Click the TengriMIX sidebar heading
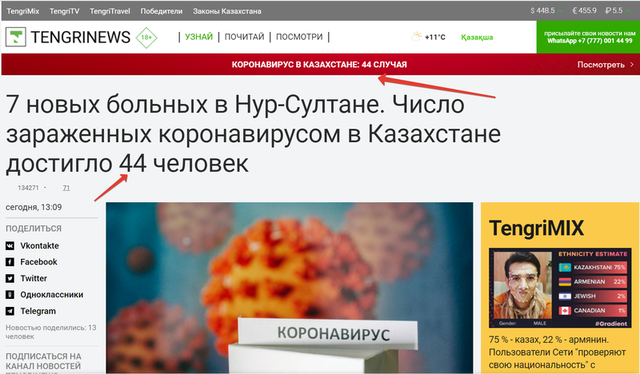 (536, 228)
